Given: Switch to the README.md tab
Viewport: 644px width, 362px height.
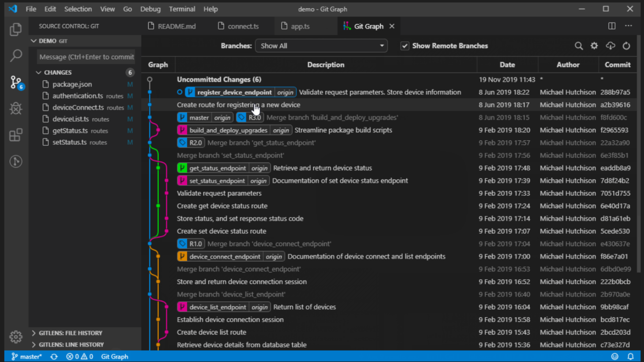Looking at the screenshot, I should [x=177, y=26].
